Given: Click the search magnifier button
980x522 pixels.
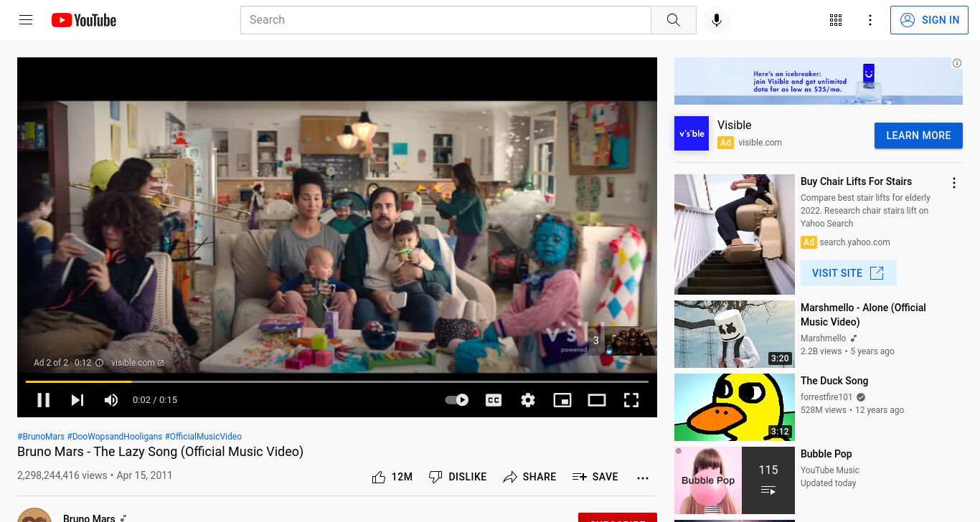Looking at the screenshot, I should [673, 20].
